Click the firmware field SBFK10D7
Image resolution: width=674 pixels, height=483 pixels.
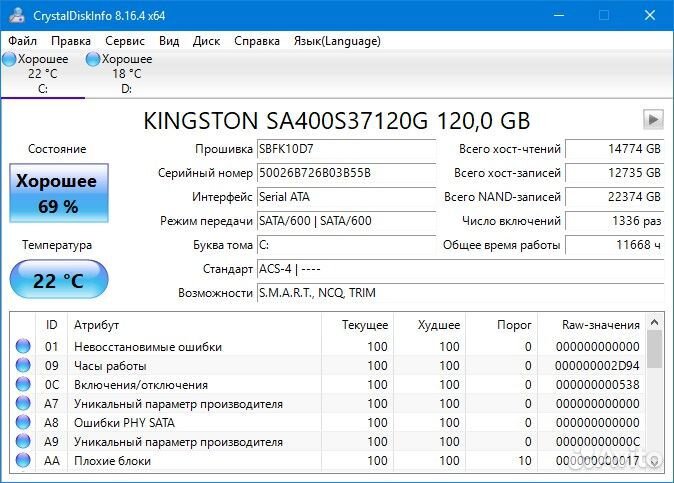pyautogui.click(x=346, y=149)
